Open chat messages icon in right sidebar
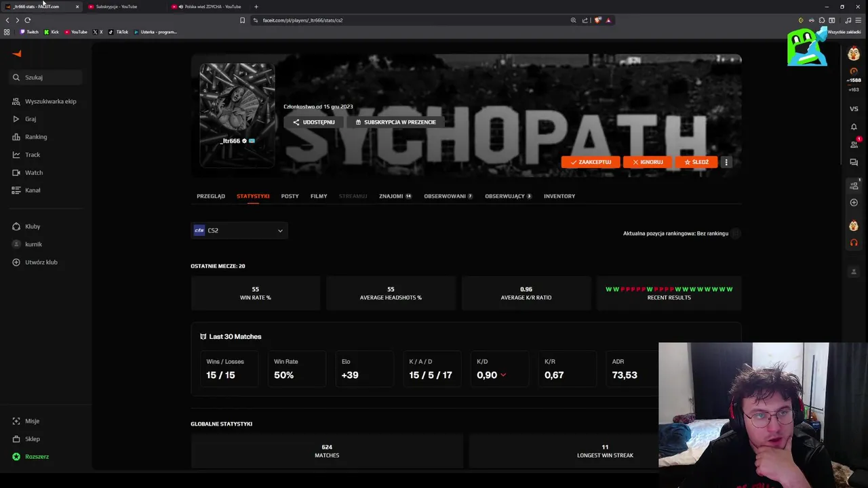 pos(854,163)
